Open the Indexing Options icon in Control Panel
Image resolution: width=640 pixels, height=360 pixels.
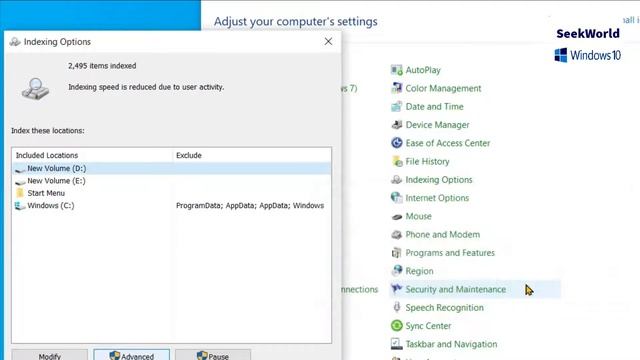[x=396, y=180]
